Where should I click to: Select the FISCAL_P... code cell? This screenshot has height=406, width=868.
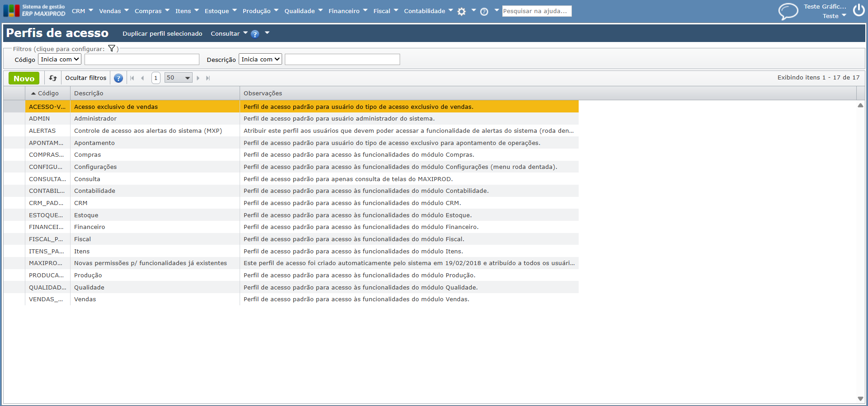(x=47, y=239)
